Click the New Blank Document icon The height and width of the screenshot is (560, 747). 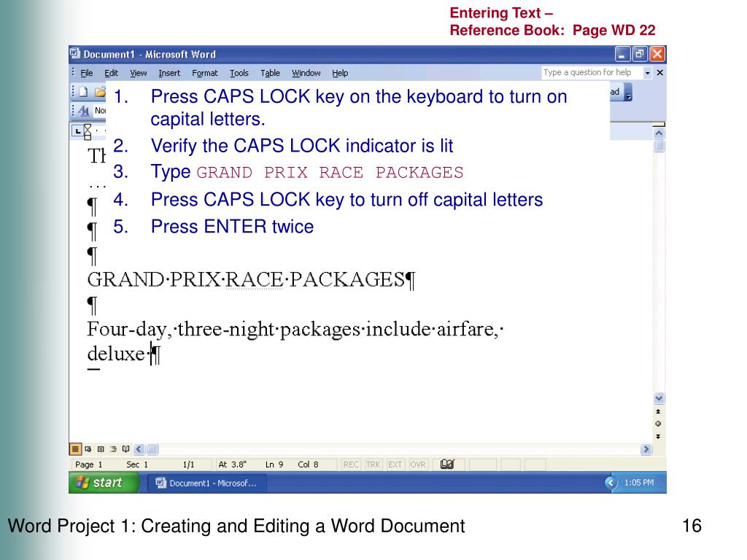(x=83, y=92)
